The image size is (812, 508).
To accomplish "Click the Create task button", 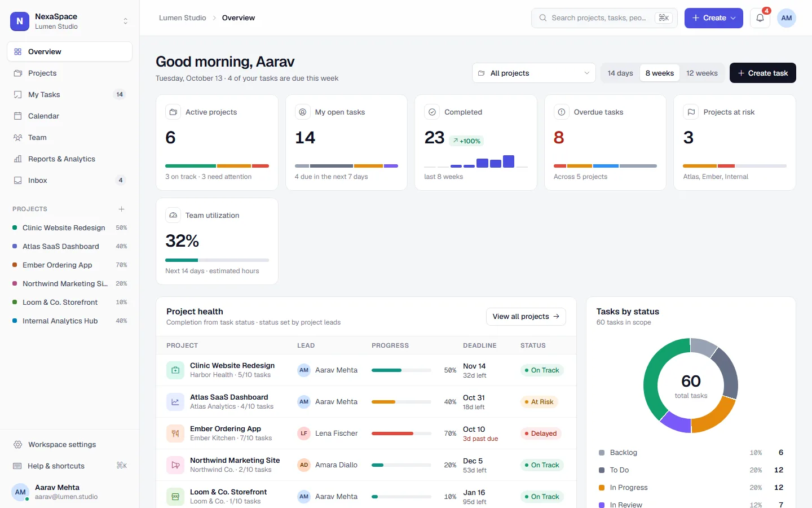I will (x=763, y=73).
